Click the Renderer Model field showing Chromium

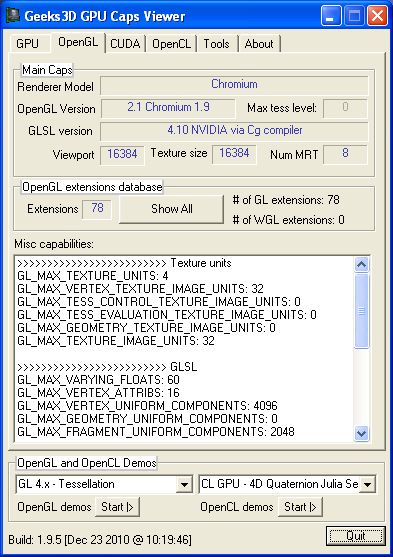(234, 85)
